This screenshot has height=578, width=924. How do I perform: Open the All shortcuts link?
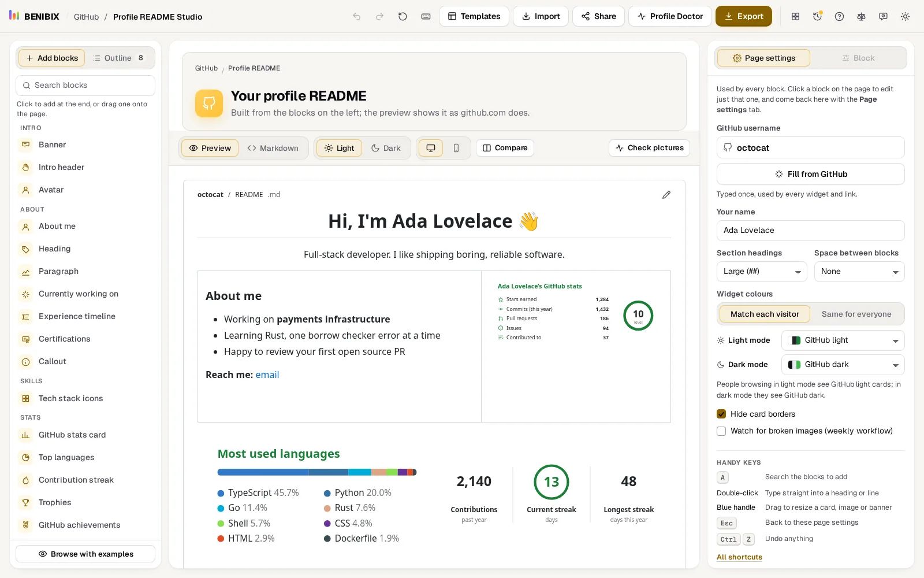[x=739, y=557]
